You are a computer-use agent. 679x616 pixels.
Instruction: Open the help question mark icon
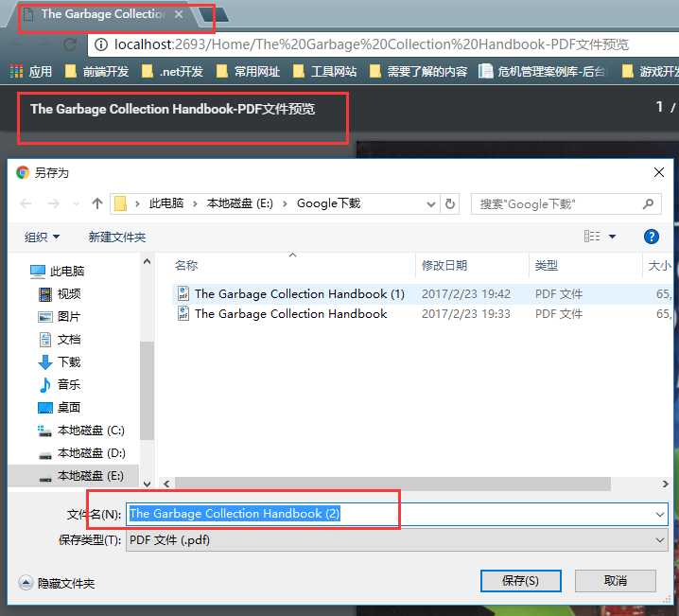(x=652, y=237)
